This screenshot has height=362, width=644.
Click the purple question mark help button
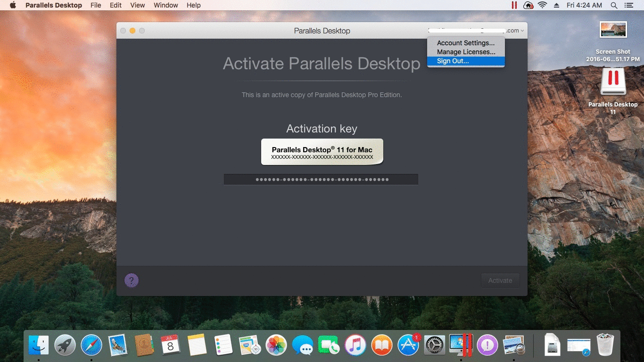131,280
